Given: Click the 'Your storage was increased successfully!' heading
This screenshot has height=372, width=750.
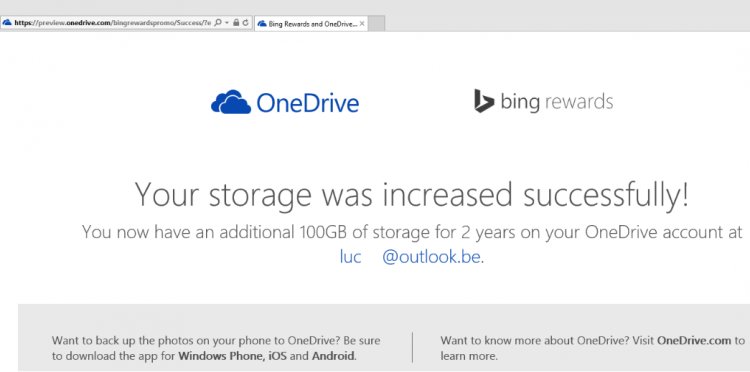Looking at the screenshot, I should tap(412, 196).
